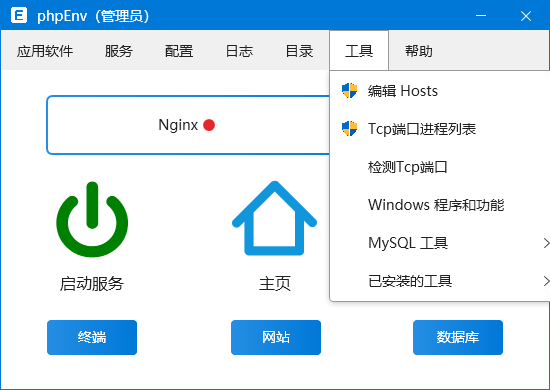Close the phpEnv window

click(526, 15)
